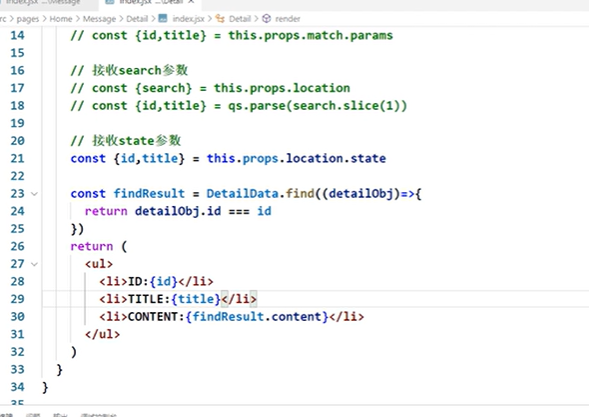
Task: Click the closing '</li>' tag on line 29
Action: coord(239,299)
